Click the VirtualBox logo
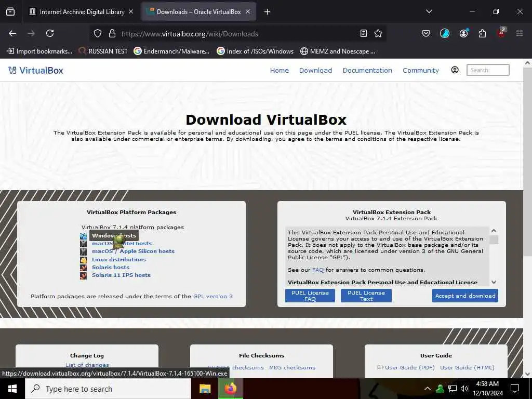This screenshot has height=399, width=532. [36, 70]
